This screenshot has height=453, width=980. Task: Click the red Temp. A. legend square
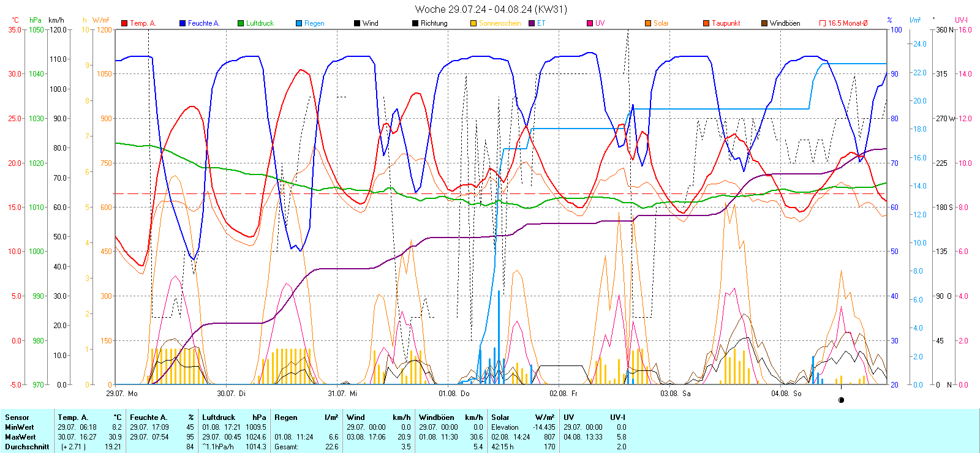[125, 23]
